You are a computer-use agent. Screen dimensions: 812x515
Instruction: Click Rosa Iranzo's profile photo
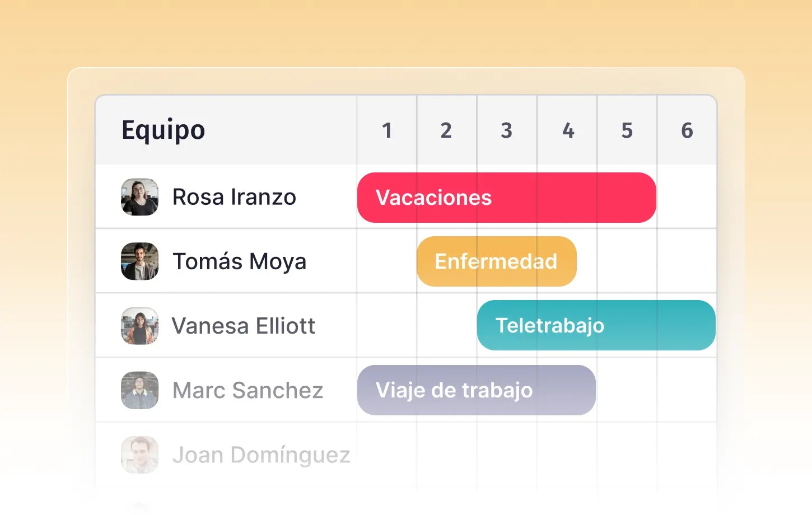(139, 197)
